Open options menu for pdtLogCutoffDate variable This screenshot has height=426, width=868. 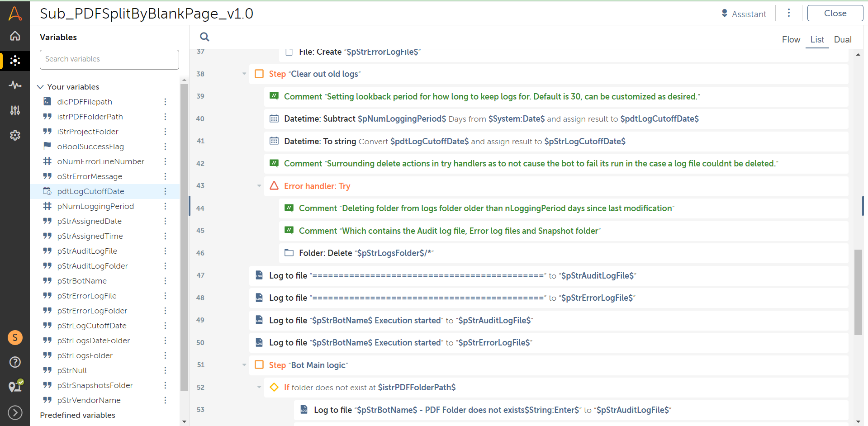[x=165, y=191]
